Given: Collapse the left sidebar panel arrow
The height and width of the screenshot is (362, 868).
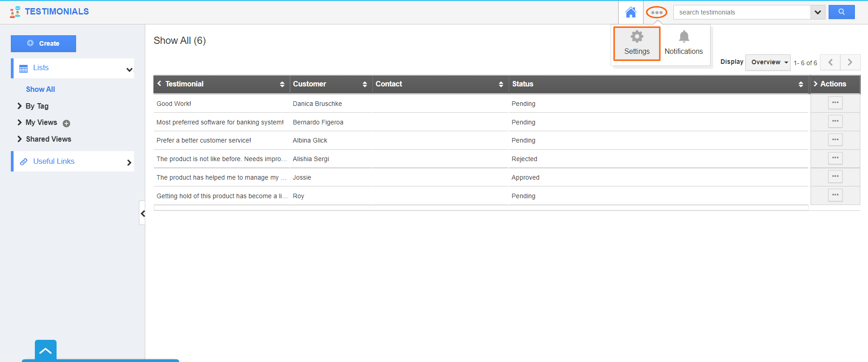Looking at the screenshot, I should click(143, 213).
